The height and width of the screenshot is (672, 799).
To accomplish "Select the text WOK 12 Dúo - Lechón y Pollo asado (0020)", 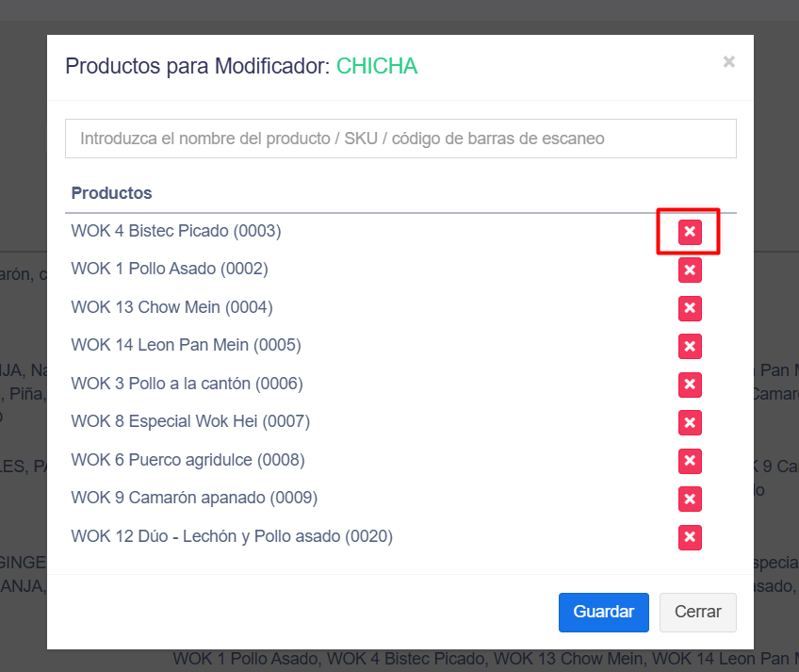I will [x=233, y=536].
